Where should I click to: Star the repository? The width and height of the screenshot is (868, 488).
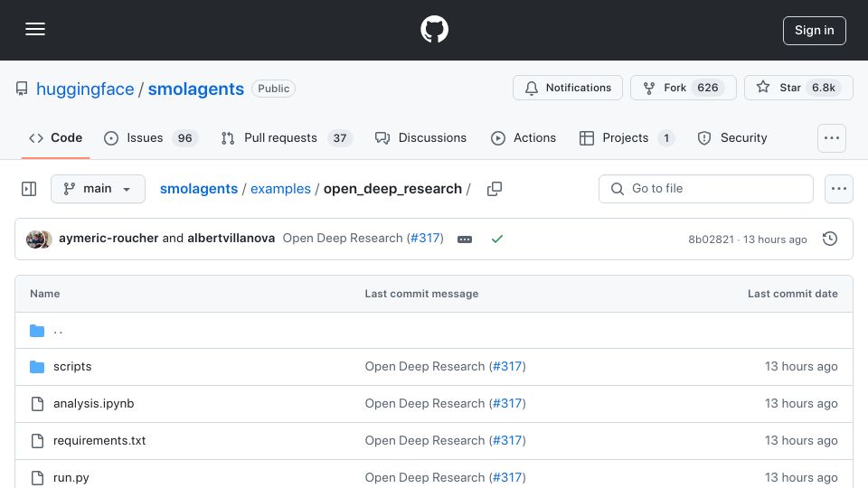point(798,88)
